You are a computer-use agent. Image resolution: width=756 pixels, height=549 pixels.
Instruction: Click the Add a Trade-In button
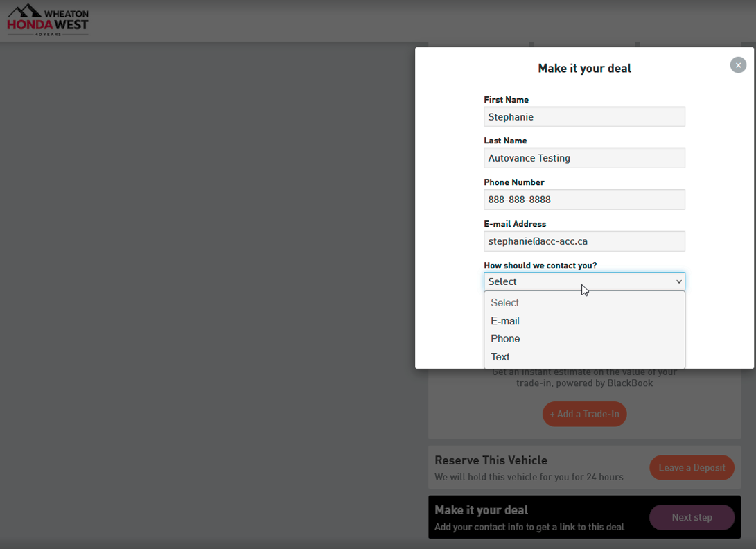tap(584, 414)
